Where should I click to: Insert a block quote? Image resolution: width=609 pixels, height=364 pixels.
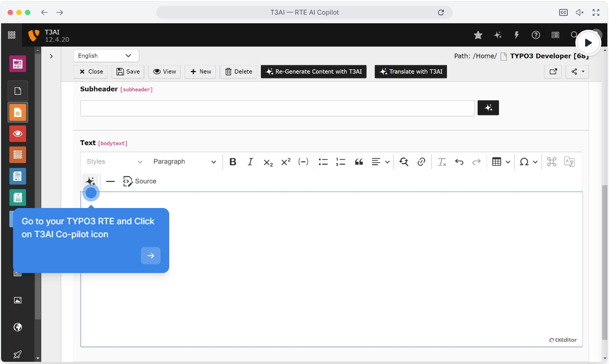pos(359,162)
